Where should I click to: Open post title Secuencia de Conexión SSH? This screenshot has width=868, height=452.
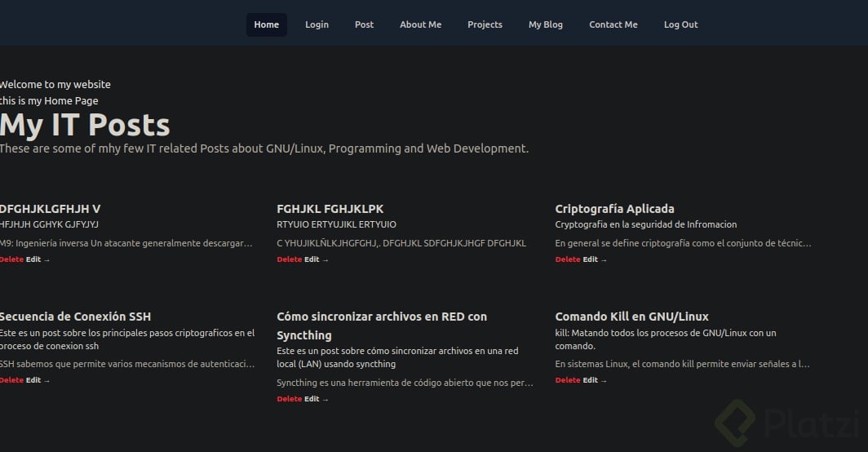pyautogui.click(x=75, y=317)
